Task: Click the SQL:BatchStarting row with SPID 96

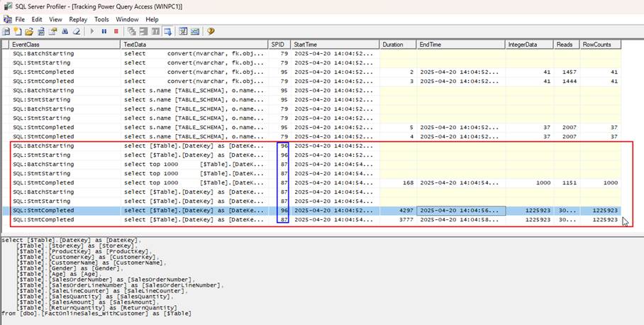Action: point(311,146)
